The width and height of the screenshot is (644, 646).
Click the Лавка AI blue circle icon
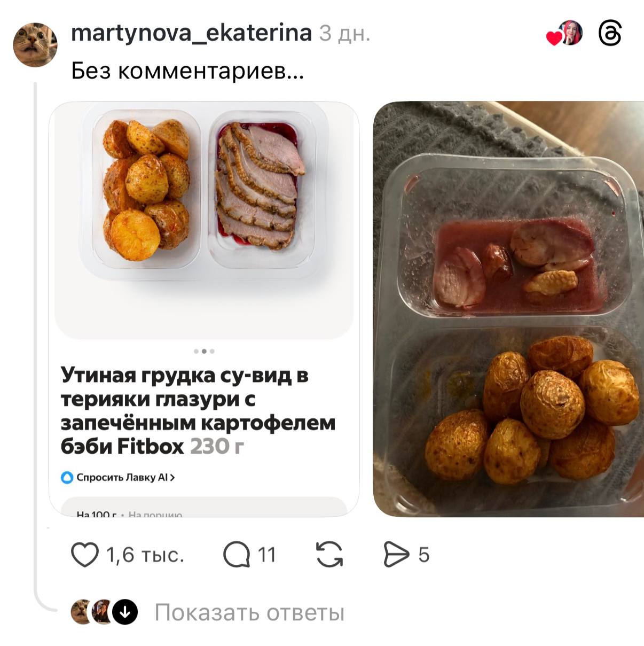pyautogui.click(x=67, y=477)
